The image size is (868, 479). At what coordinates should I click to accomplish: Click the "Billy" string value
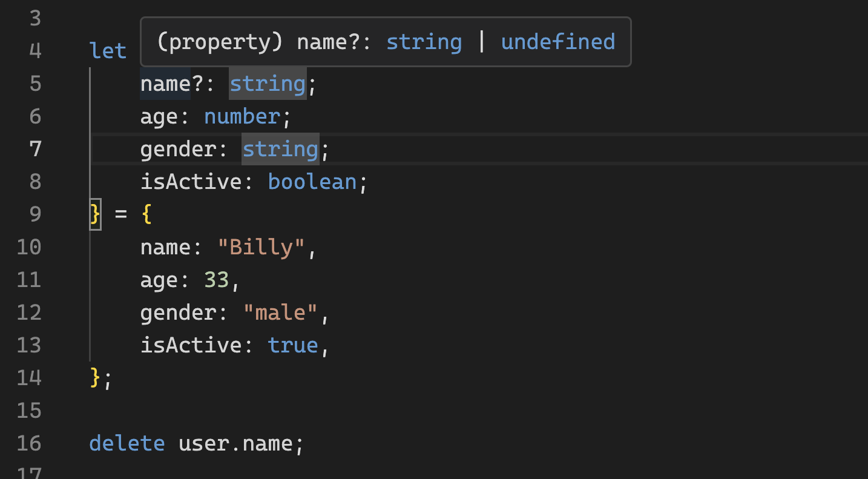(261, 247)
